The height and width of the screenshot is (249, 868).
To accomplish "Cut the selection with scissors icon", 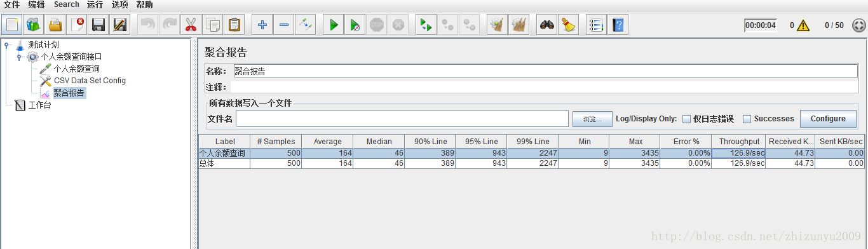I will 191,25.
